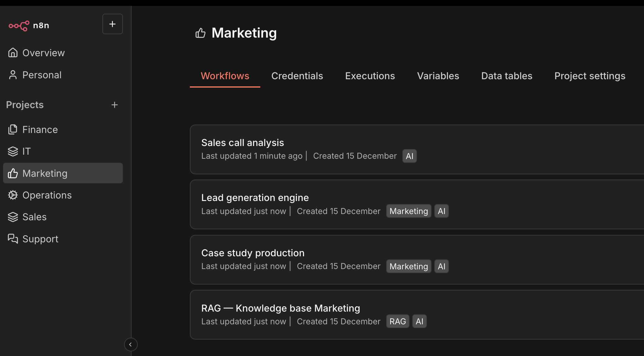Click the IT project layers icon
The height and width of the screenshot is (356, 644).
[13, 151]
